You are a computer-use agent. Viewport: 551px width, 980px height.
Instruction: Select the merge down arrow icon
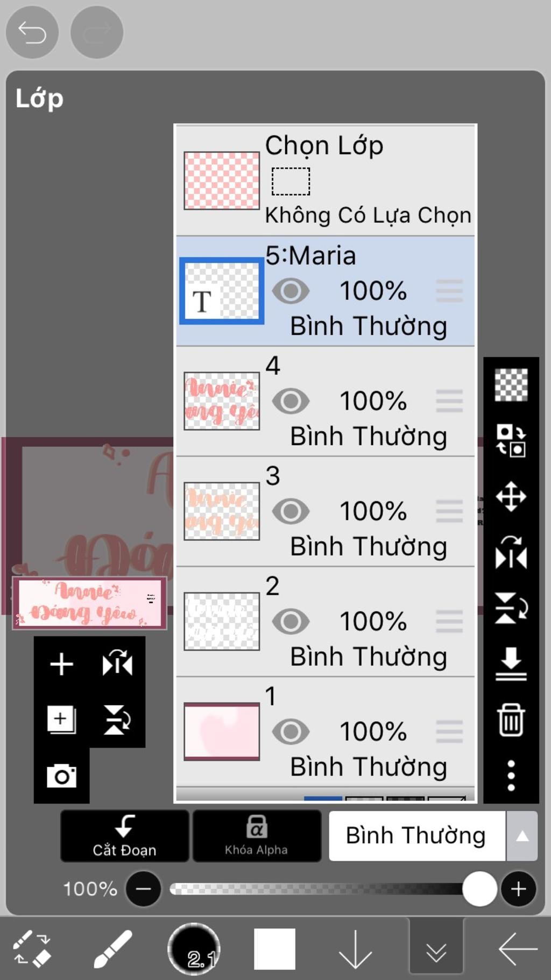click(x=511, y=664)
